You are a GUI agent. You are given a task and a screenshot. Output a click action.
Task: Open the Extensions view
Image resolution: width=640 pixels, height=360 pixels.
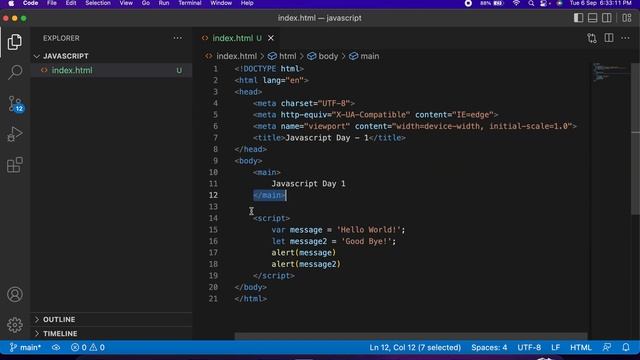[x=15, y=165]
